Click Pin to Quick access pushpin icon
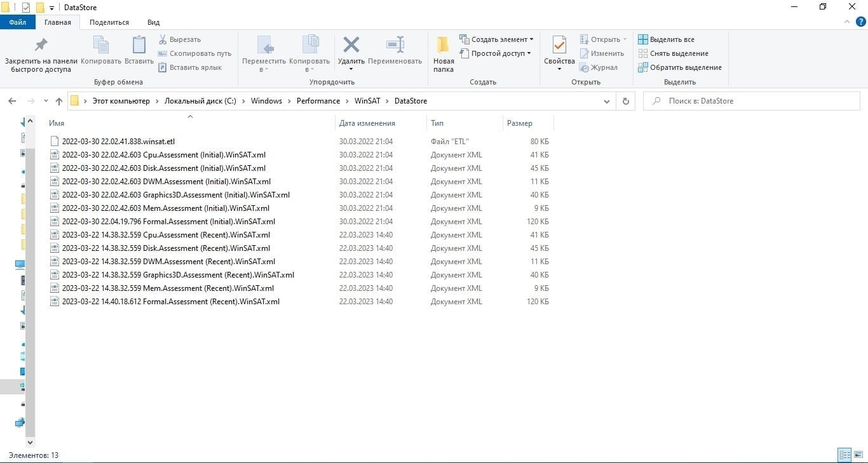 click(41, 45)
